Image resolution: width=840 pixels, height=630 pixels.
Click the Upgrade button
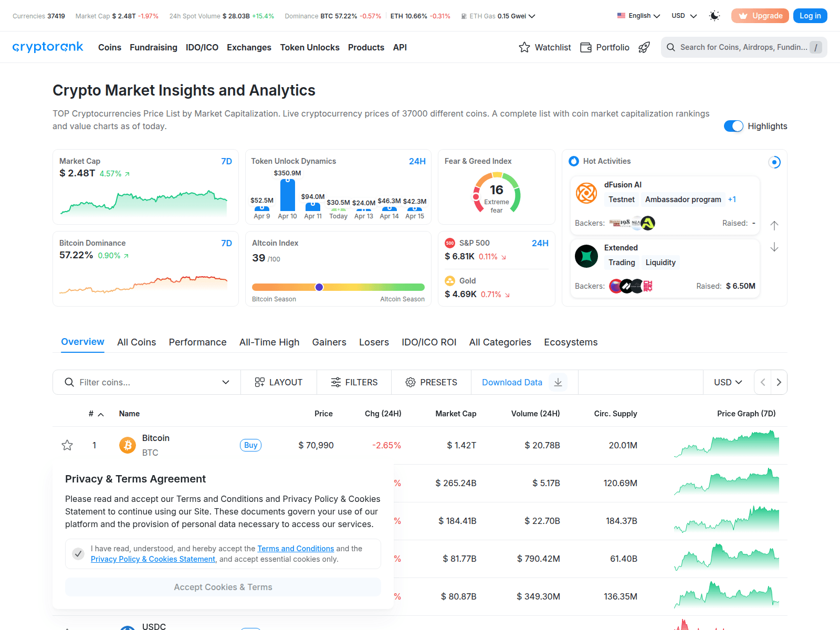[760, 16]
